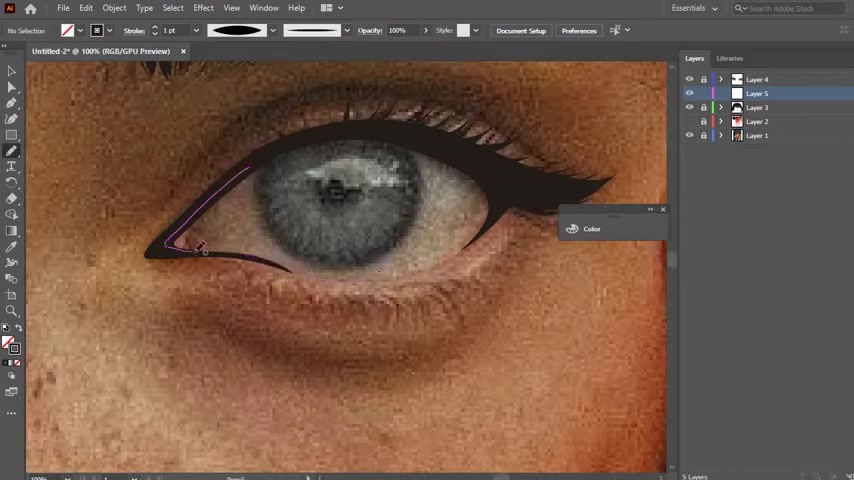Expand Layer 4 contents
The height and width of the screenshot is (480, 854).
pyautogui.click(x=721, y=80)
